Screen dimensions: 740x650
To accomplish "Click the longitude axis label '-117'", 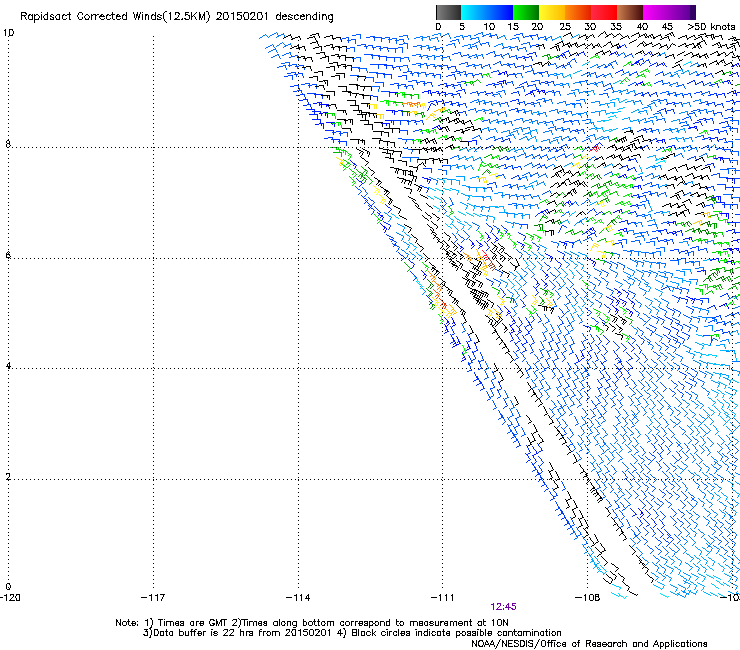I will (x=153, y=598).
